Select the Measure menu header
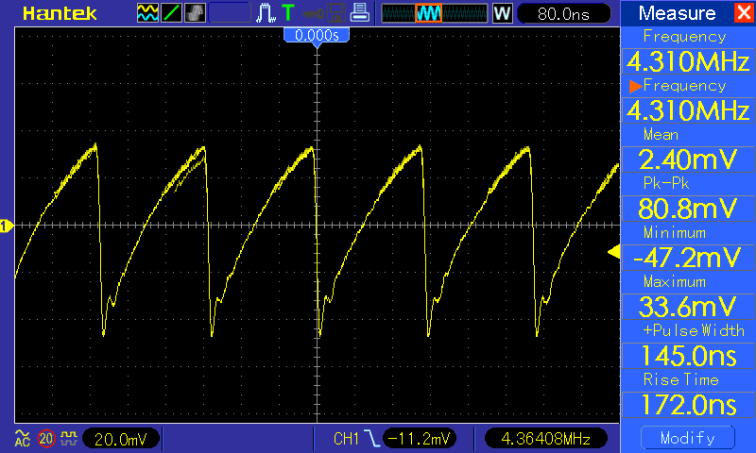The width and height of the screenshot is (756, 453). tap(677, 14)
